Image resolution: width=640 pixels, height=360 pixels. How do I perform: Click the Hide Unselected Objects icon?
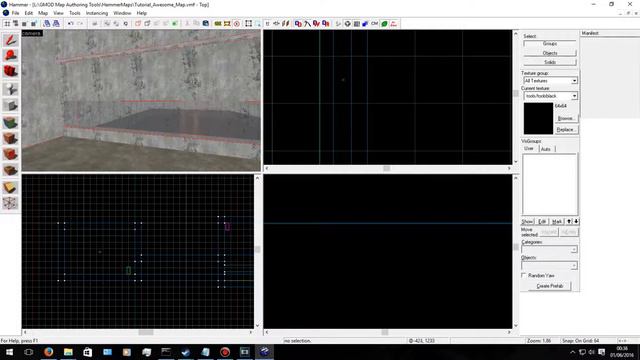coord(147,24)
